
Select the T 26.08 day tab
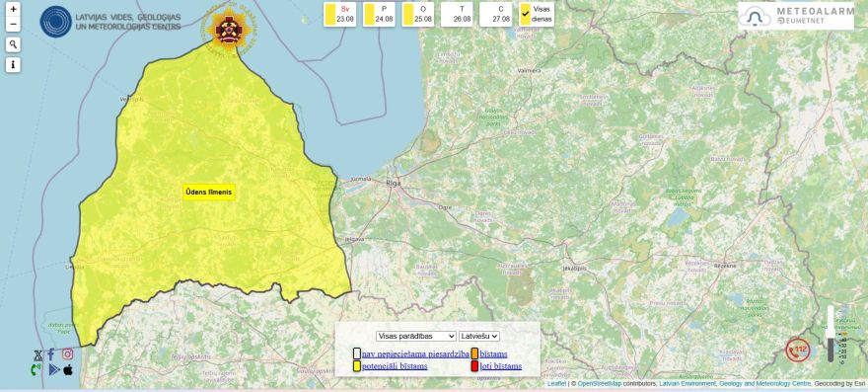tap(458, 14)
